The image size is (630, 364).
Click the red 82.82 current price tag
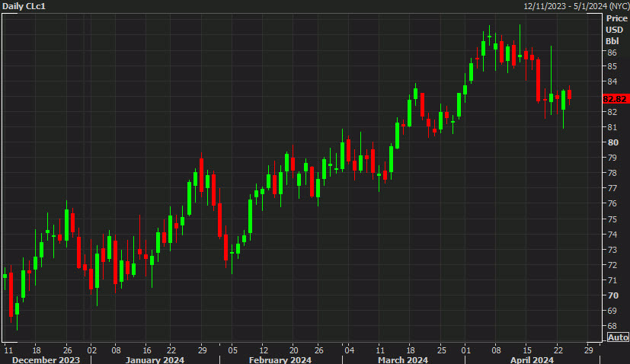615,99
